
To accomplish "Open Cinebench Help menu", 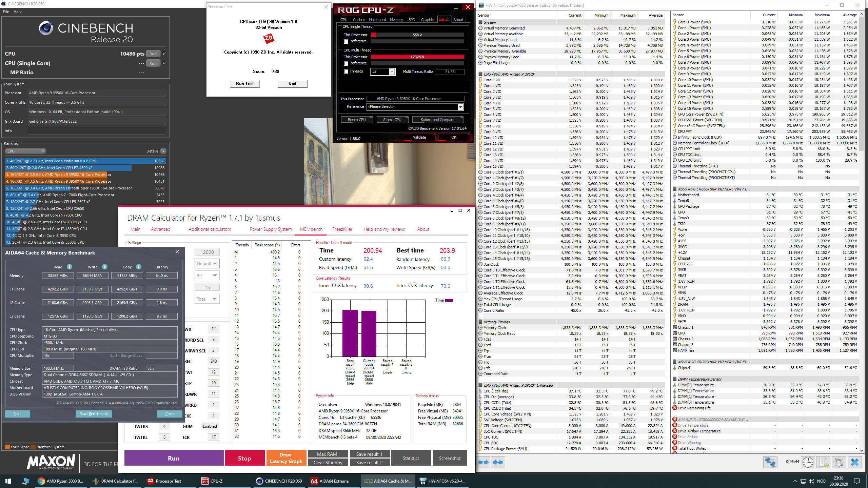I will [18, 12].
